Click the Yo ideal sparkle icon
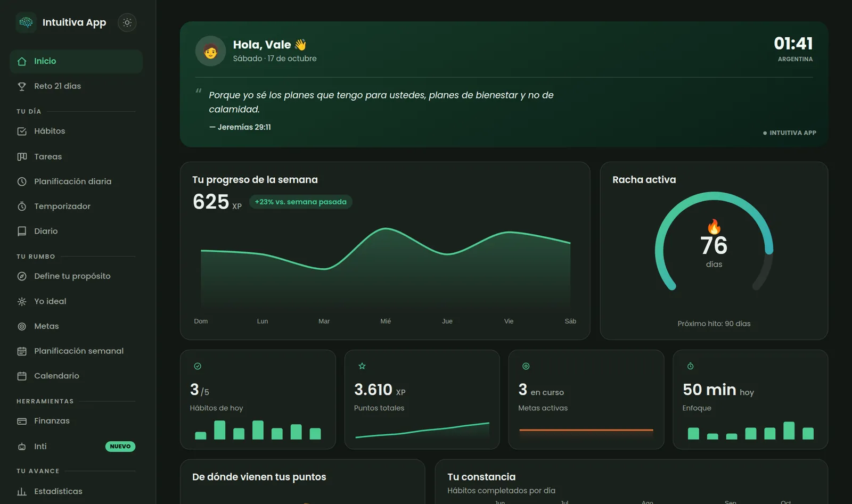 [22, 301]
